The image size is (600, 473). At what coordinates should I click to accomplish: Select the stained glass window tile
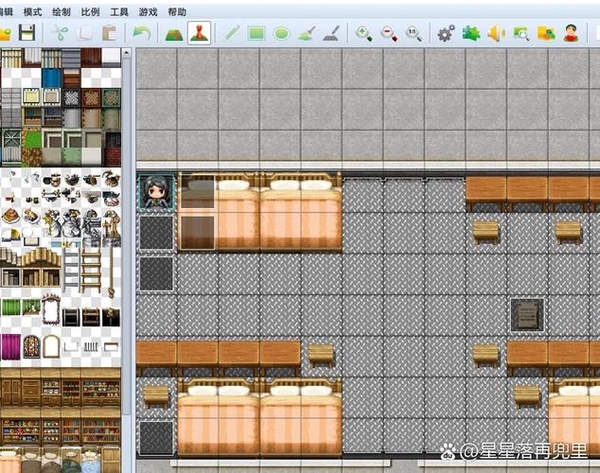pyautogui.click(x=31, y=347)
